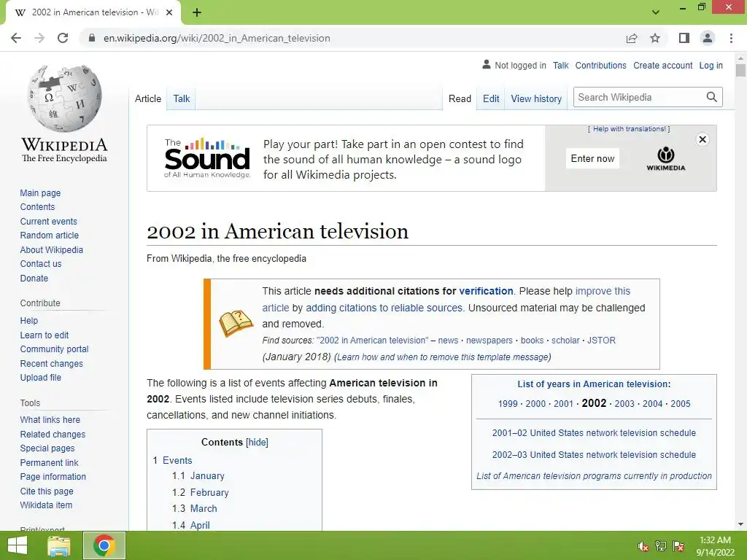The height and width of the screenshot is (560, 747).
Task: Open File Explorer from the taskbar
Action: (59, 545)
